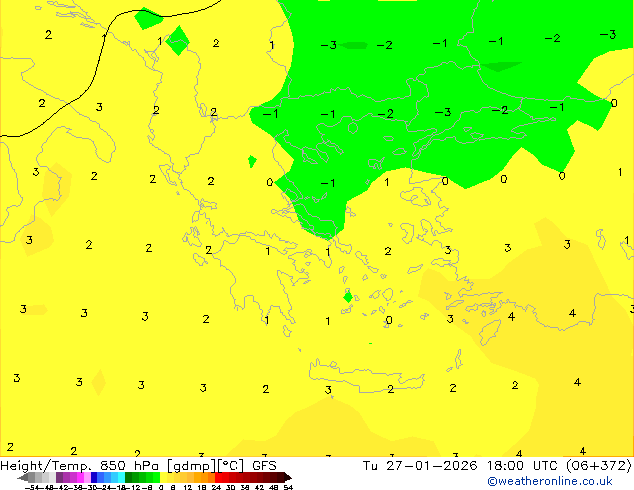Click the dark green swatch at legend value -12

coord(129,477)
